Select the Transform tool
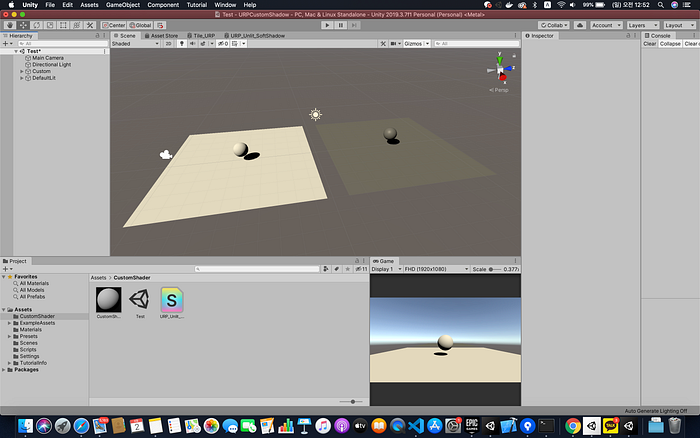Viewport: 700px width, 438px height. [x=77, y=25]
